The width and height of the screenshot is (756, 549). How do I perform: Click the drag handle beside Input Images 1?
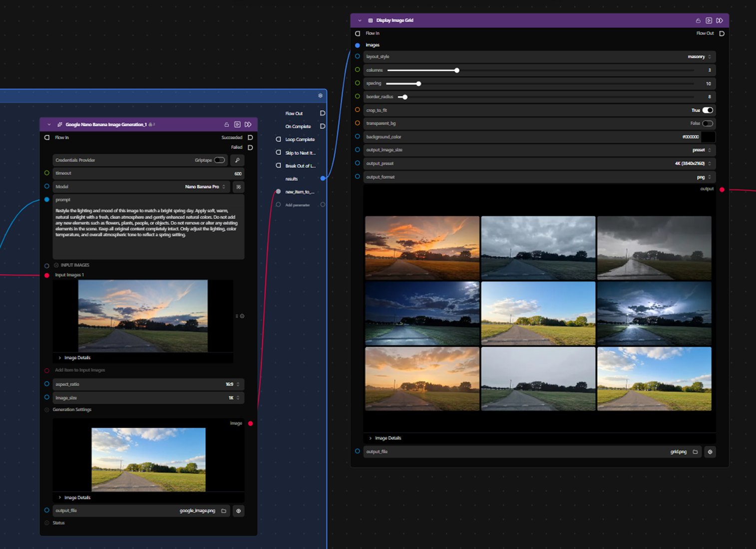point(237,316)
